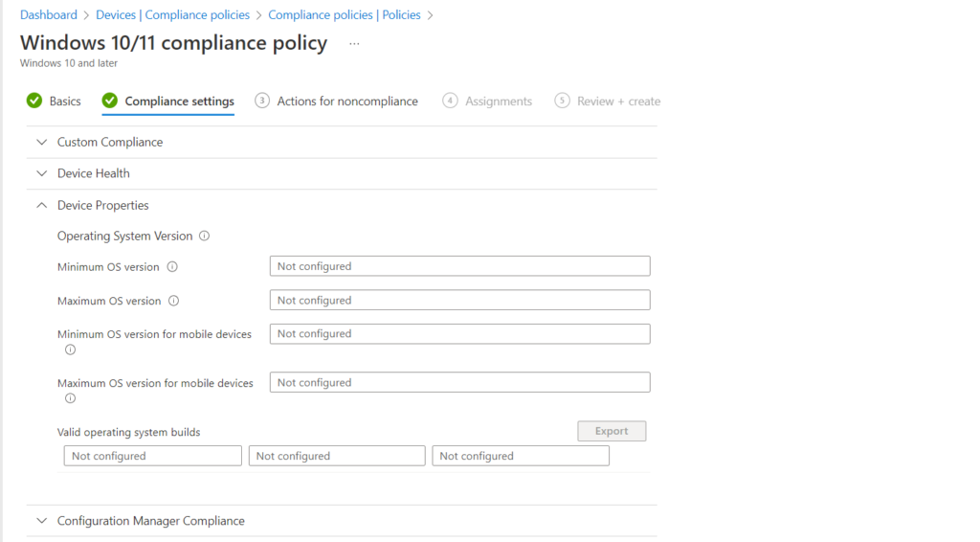The height and width of the screenshot is (542, 980).
Task: Click the Basics step green checkmark icon
Action: [34, 101]
